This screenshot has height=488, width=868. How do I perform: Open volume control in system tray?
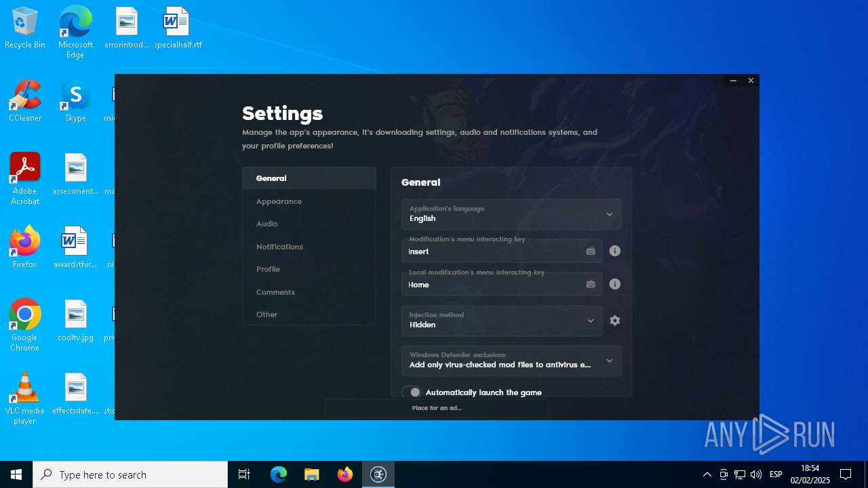756,474
